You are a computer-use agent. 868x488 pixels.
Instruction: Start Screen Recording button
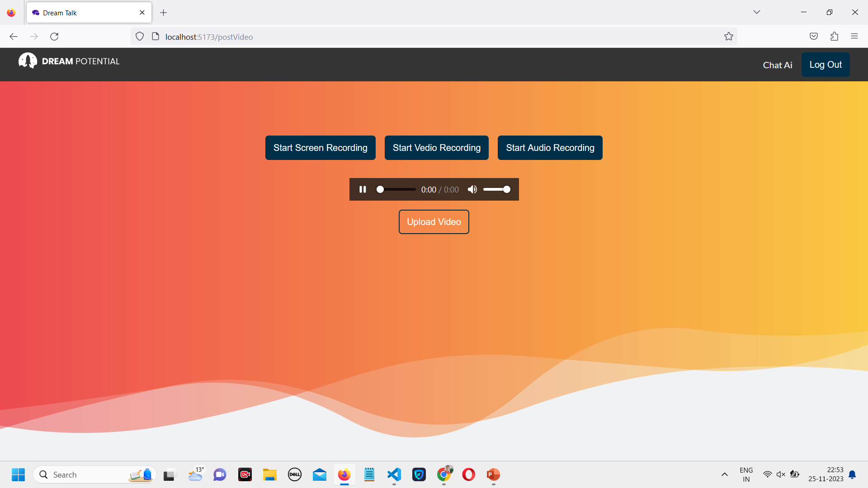(320, 148)
